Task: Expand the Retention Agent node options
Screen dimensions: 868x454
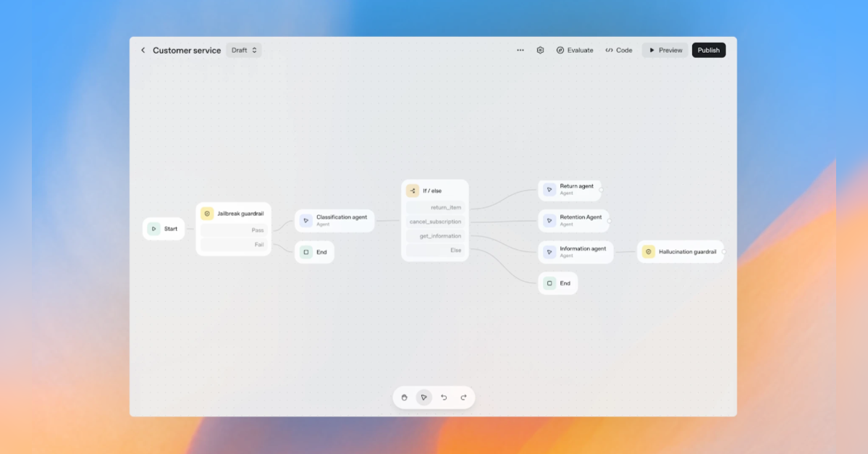Action: [x=609, y=219]
